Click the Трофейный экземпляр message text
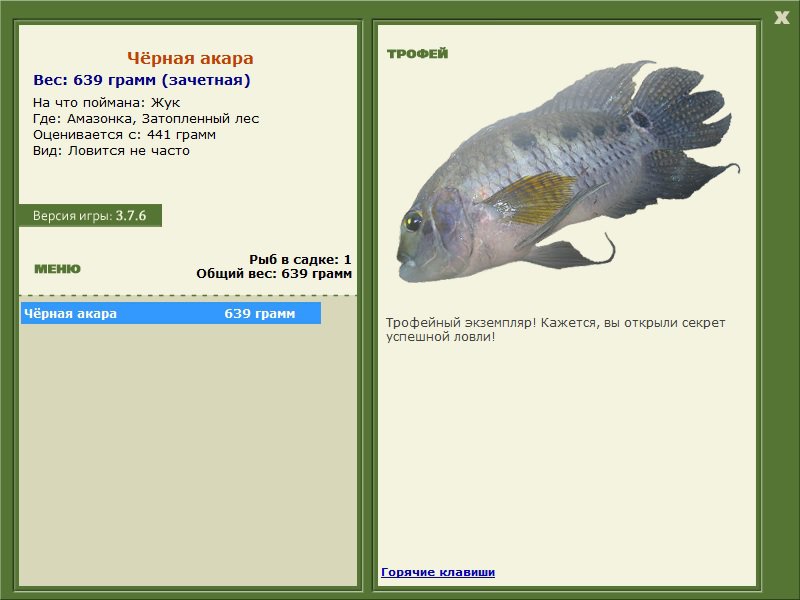Image resolution: width=800 pixels, height=600 pixels. 555,330
